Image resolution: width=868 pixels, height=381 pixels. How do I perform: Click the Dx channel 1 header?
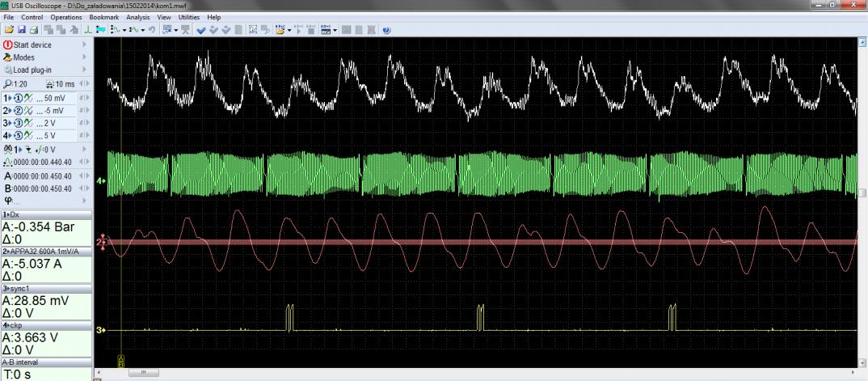tap(46, 214)
